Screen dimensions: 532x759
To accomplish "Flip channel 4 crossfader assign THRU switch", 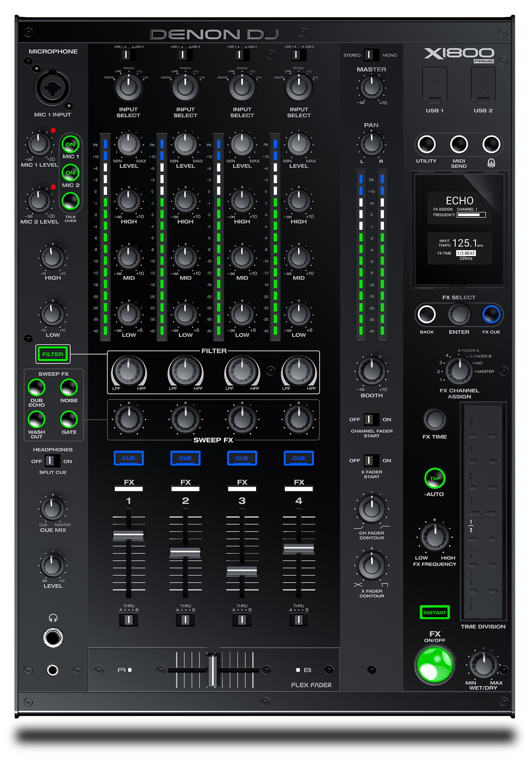I will 299,620.
